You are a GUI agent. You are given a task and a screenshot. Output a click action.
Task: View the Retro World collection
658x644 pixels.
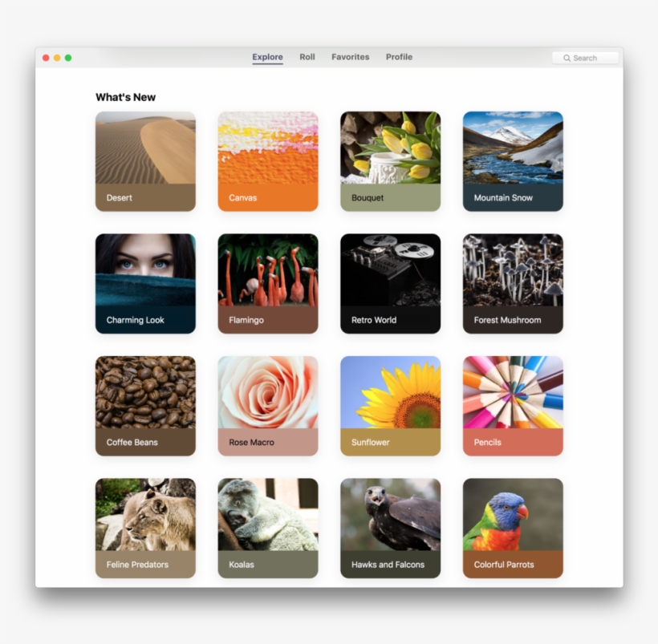(390, 282)
